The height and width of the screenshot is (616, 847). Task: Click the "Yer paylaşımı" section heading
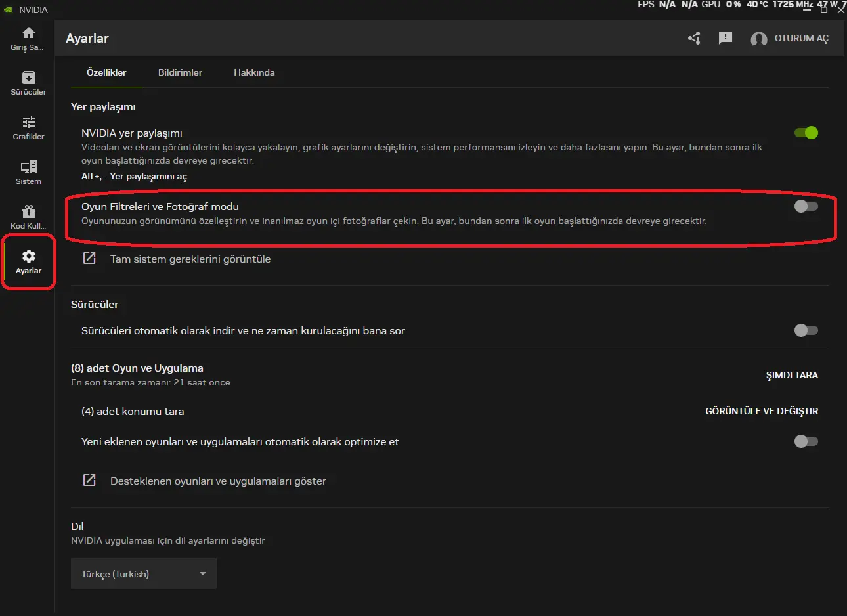(x=103, y=107)
